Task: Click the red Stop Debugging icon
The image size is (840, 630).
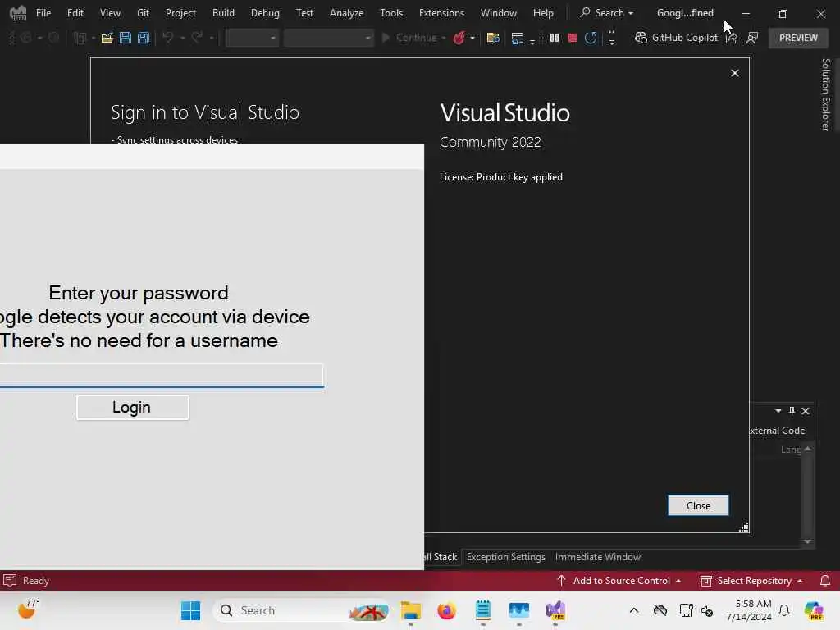Action: point(572,38)
